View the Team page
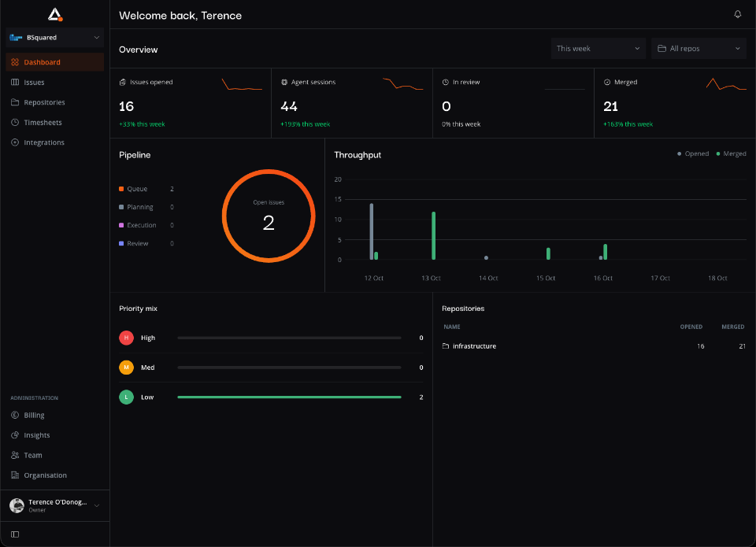The height and width of the screenshot is (547, 756). (x=55, y=455)
